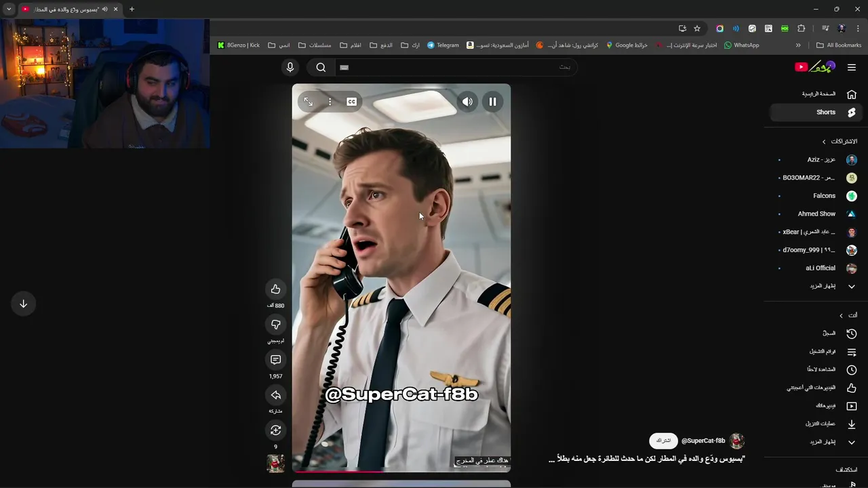Subscribe to @SuperCat-f8b
Screen dimensions: 868x488
coord(663,441)
